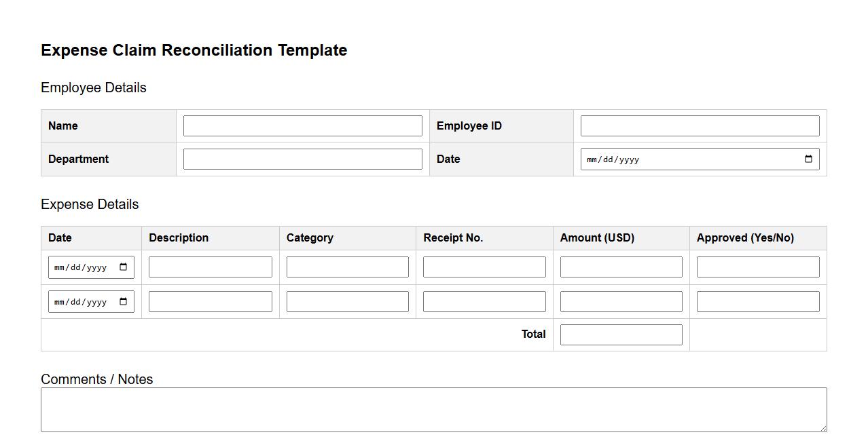Focus second row Category field
The image size is (868, 441).
click(347, 302)
